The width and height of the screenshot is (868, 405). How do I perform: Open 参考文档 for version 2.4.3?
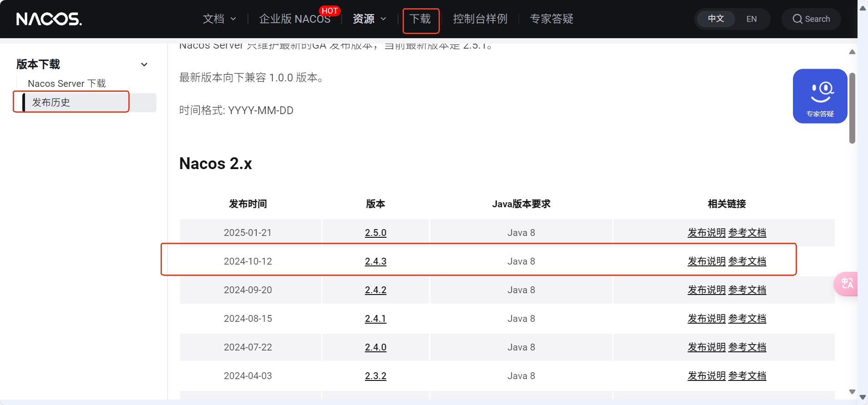(x=747, y=261)
